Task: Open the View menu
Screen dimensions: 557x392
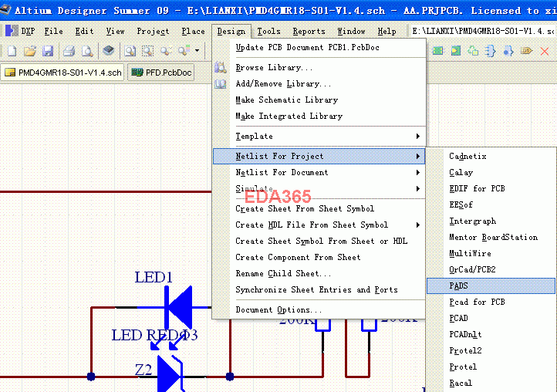Action: pos(116,32)
